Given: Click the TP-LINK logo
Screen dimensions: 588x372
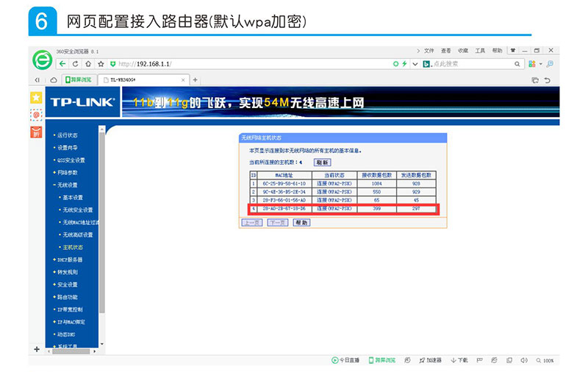Looking at the screenshot, I should point(82,102).
